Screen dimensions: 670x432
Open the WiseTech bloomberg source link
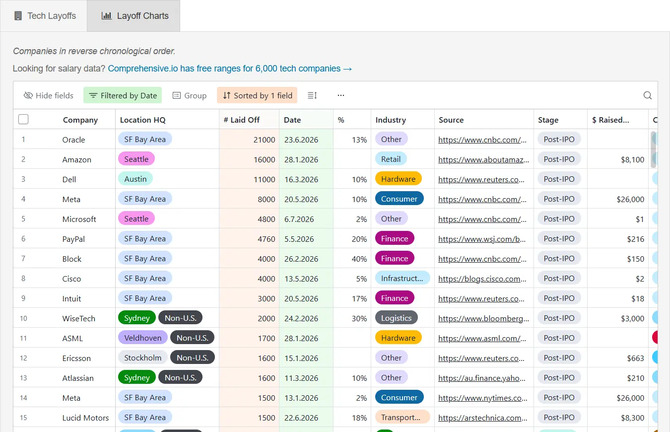point(484,318)
